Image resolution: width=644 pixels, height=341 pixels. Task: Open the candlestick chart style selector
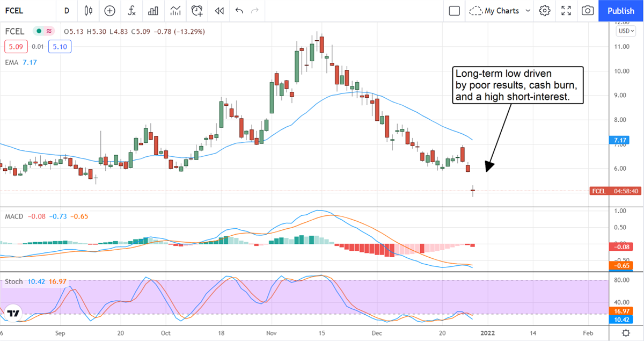(x=89, y=10)
